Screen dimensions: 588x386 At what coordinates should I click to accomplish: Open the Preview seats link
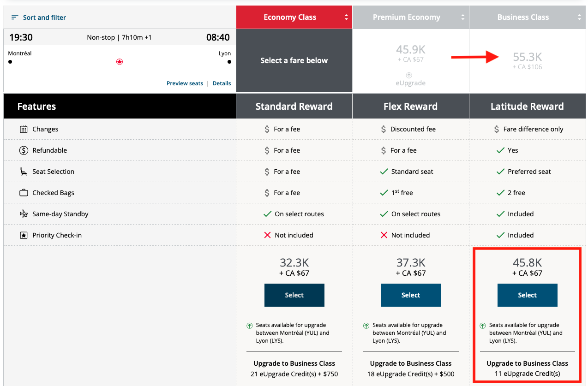tap(184, 83)
